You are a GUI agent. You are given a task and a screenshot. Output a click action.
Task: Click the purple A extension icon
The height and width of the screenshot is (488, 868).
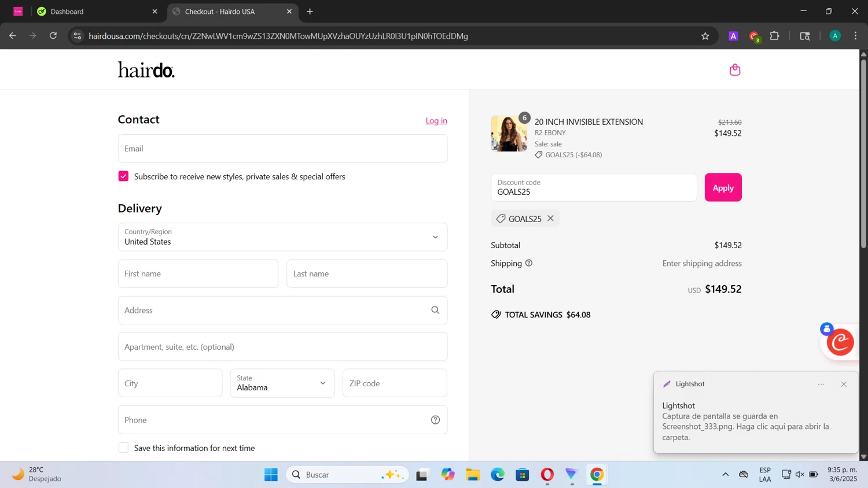tap(733, 36)
